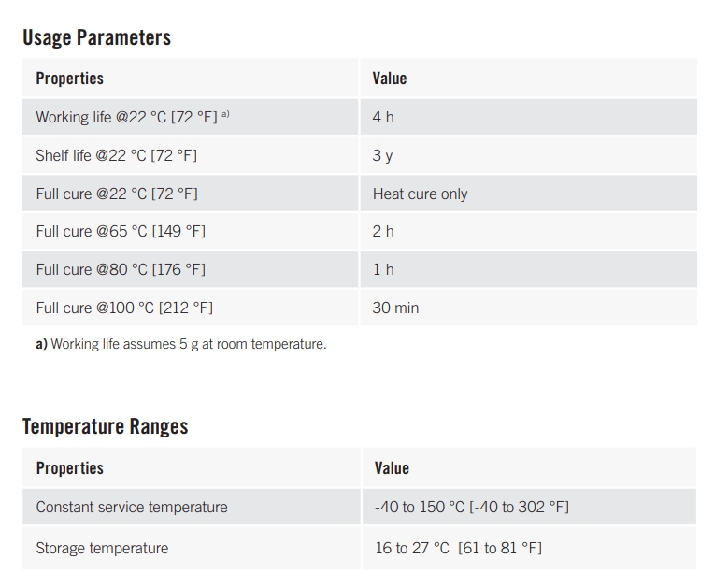Click the 2 h cure value

383,231
